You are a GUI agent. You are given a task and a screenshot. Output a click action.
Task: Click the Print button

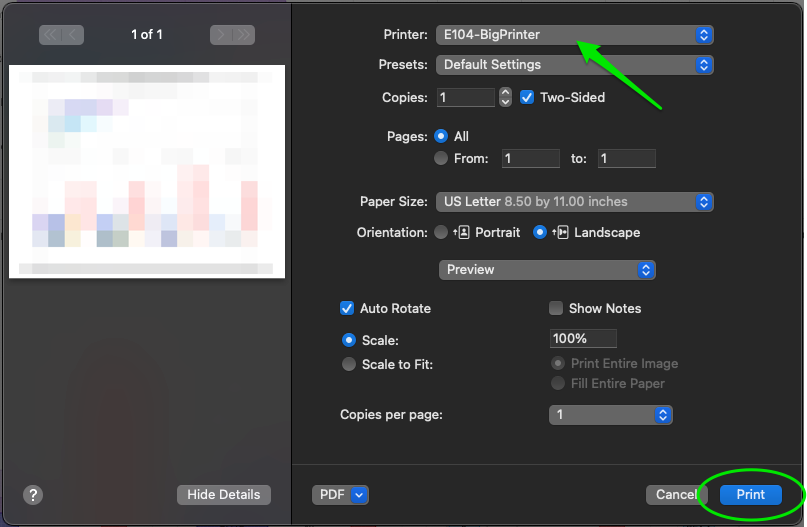750,495
